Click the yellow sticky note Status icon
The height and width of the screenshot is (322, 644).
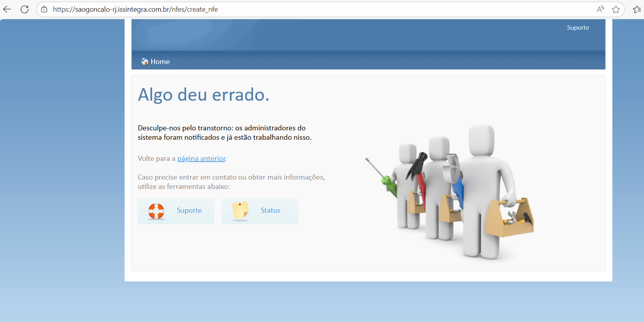[240, 211]
